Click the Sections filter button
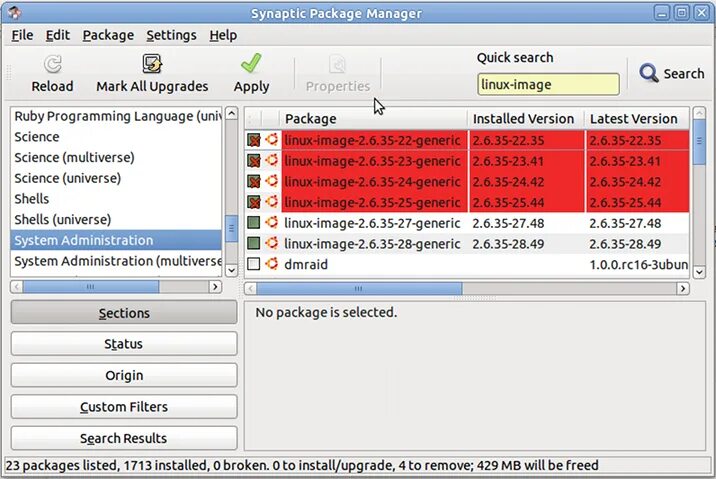The image size is (716, 479). (124, 313)
